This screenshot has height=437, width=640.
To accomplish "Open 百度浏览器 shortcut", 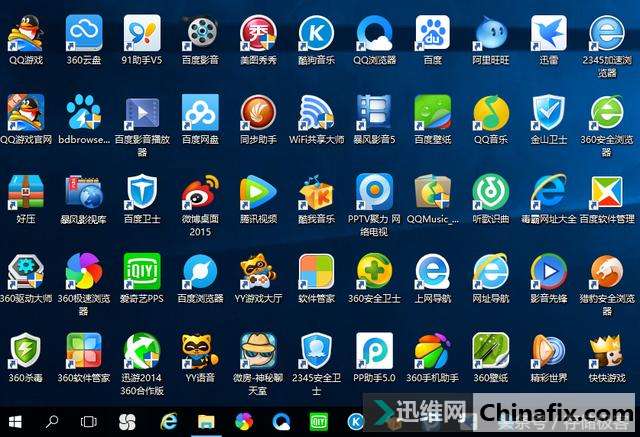I will tap(200, 271).
